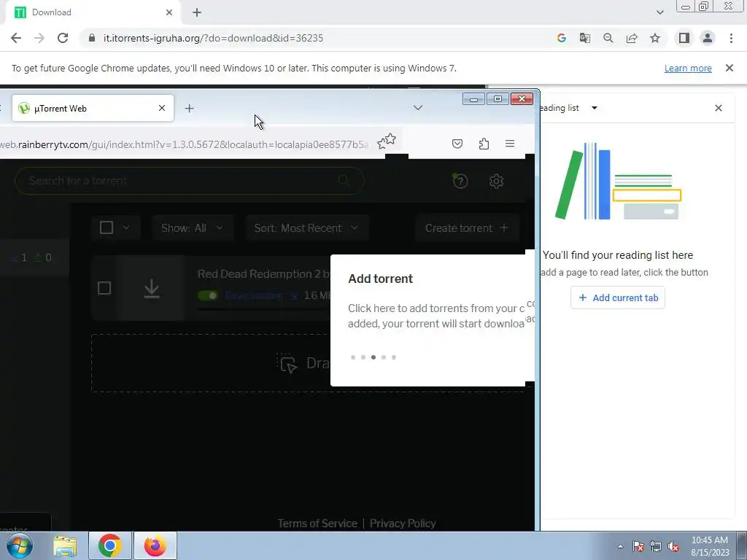Open Chrome tab search chevron
Viewport: 747px width, 560px height.
tap(659, 12)
